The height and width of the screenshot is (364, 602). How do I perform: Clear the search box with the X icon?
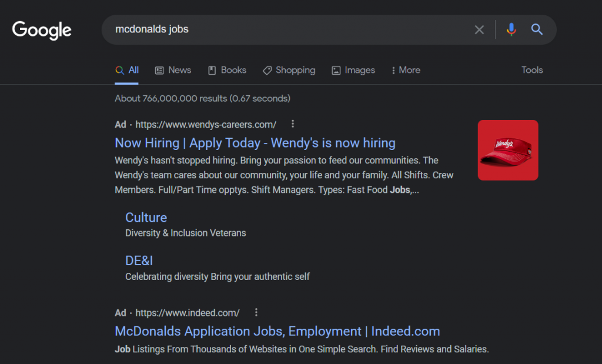pyautogui.click(x=479, y=29)
